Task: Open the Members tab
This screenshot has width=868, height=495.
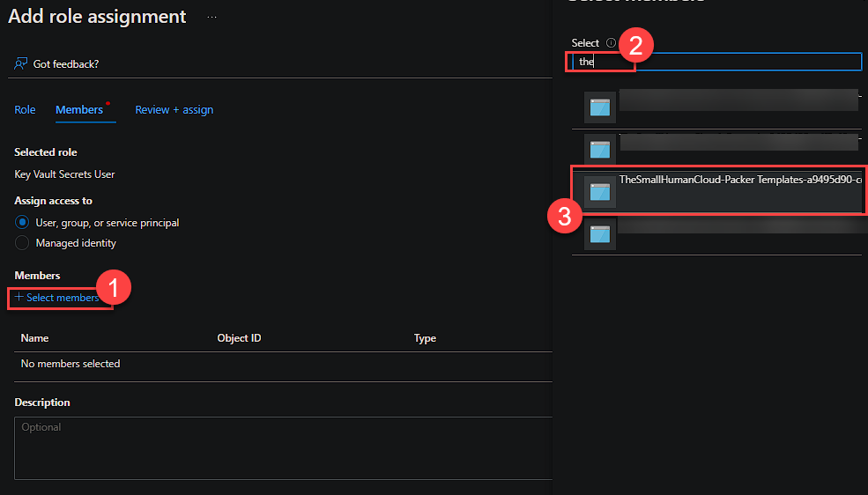Action: (x=79, y=110)
